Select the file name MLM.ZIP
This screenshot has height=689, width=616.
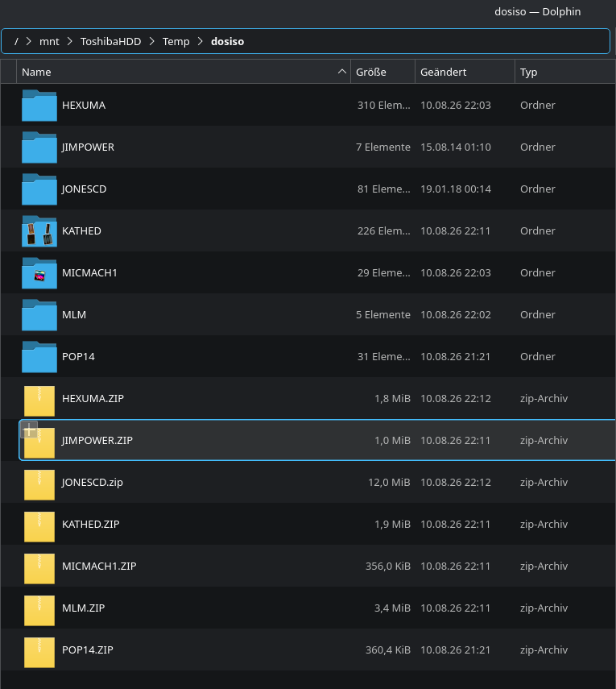point(84,608)
